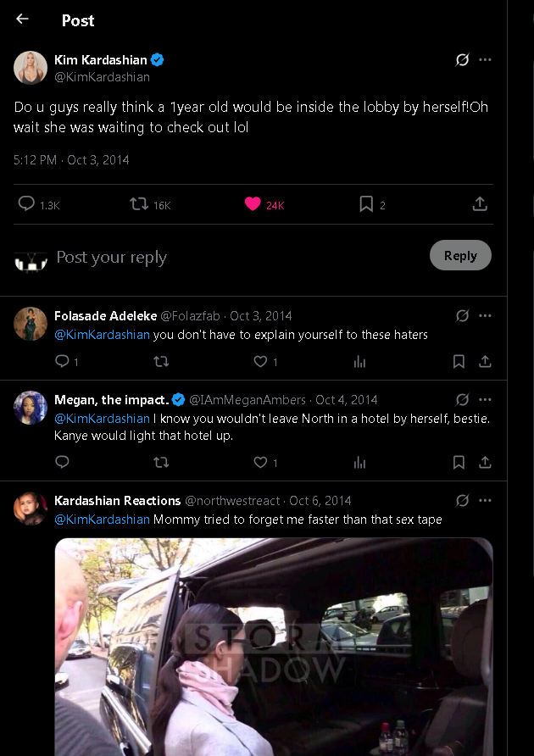This screenshot has height=756, width=534.
Task: Unlike the main post with 24K likes
Action: coord(253,204)
